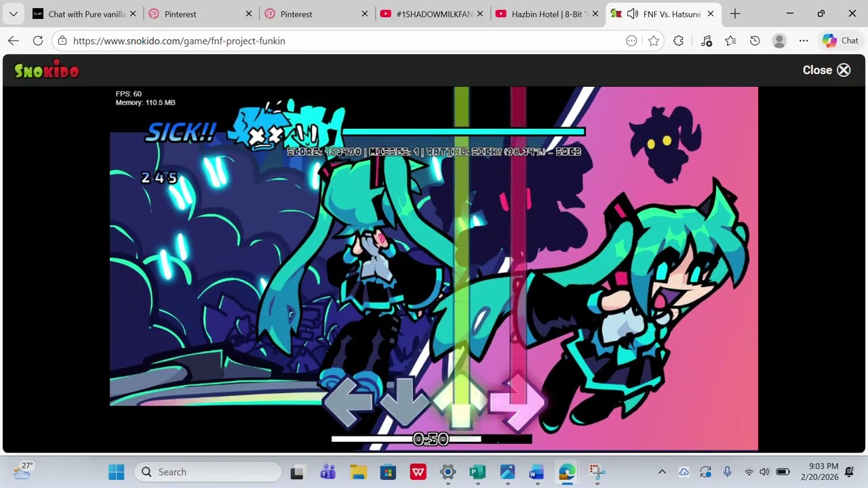Click the Snokido logo
This screenshot has height=488, width=868.
pyautogui.click(x=47, y=70)
